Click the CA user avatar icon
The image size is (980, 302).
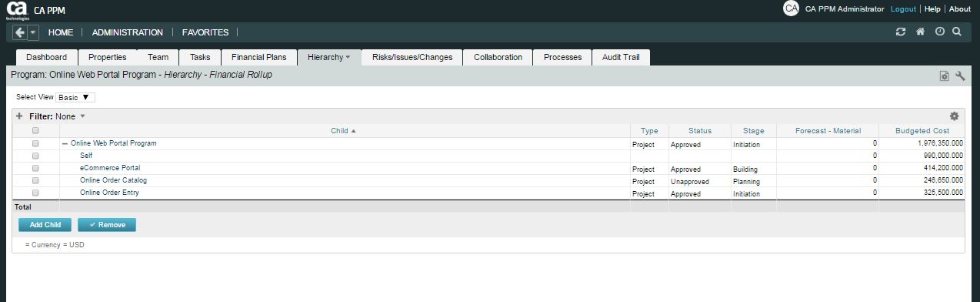(x=791, y=8)
